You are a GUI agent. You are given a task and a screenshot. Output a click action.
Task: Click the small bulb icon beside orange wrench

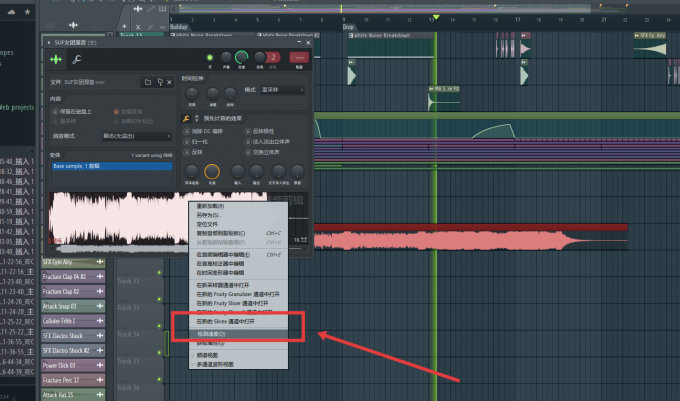pyautogui.click(x=196, y=118)
